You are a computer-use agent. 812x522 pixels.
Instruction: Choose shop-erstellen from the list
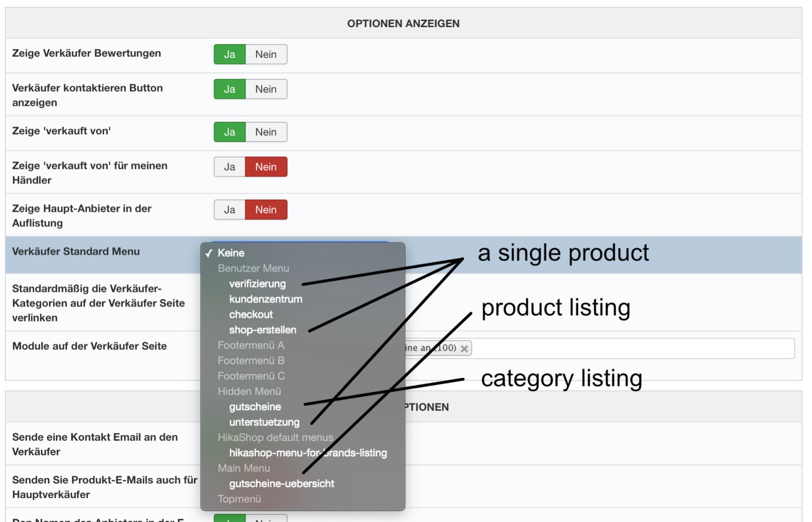(263, 330)
